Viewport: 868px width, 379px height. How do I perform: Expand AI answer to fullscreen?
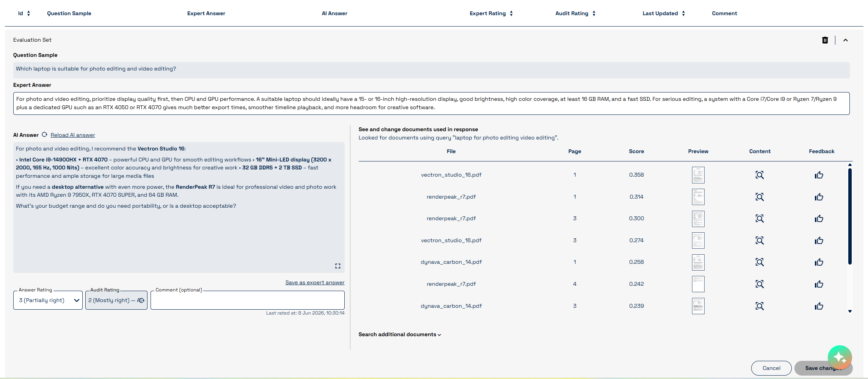point(337,266)
